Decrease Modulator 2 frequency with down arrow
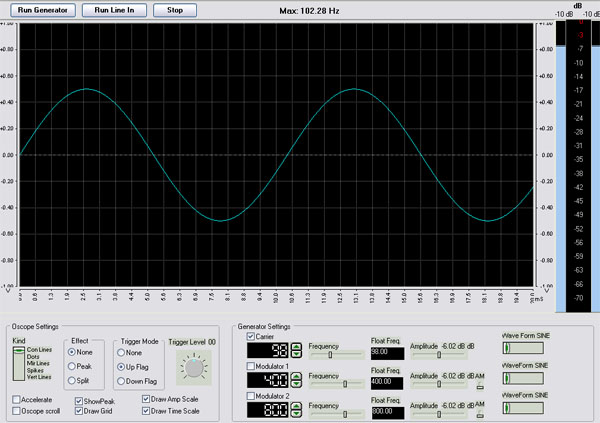This screenshot has height=423, width=600. click(x=296, y=413)
